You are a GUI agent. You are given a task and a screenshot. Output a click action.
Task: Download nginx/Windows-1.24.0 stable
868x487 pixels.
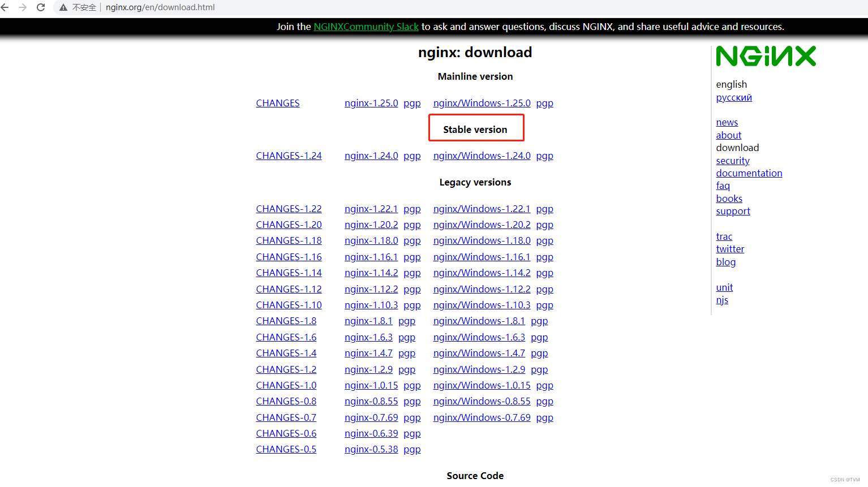(482, 156)
